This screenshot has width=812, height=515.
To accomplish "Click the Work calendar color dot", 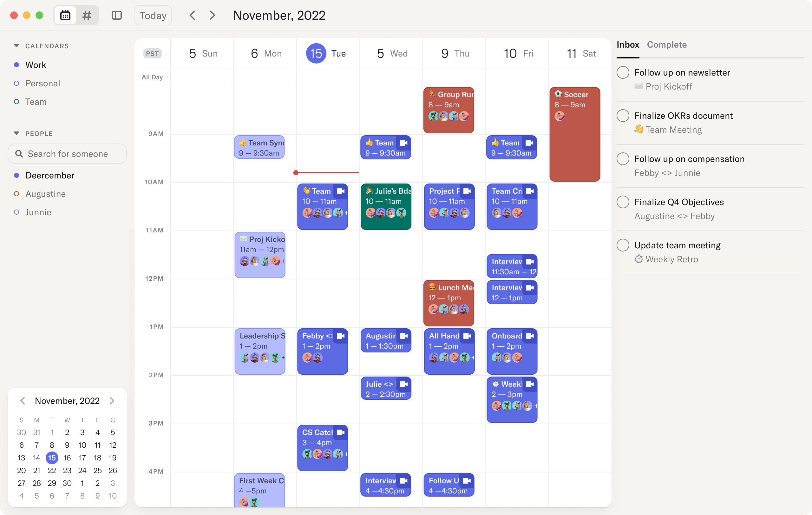I will [x=16, y=65].
